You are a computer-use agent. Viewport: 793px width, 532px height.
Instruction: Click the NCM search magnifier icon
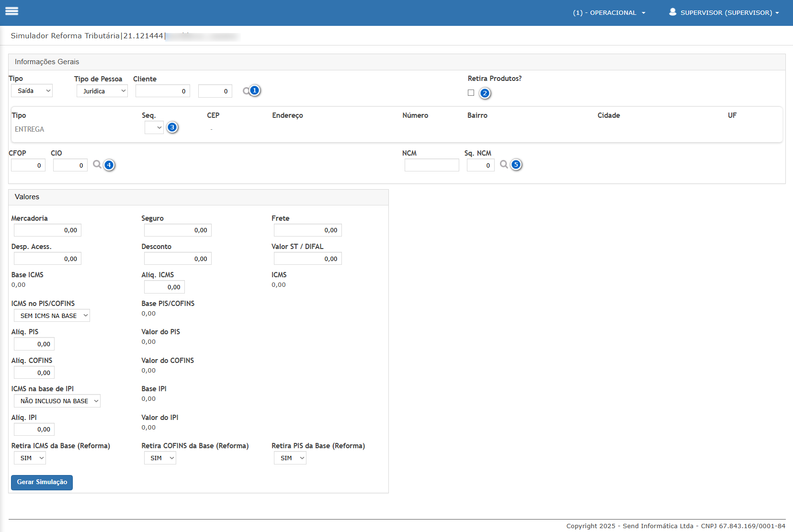[504, 165]
